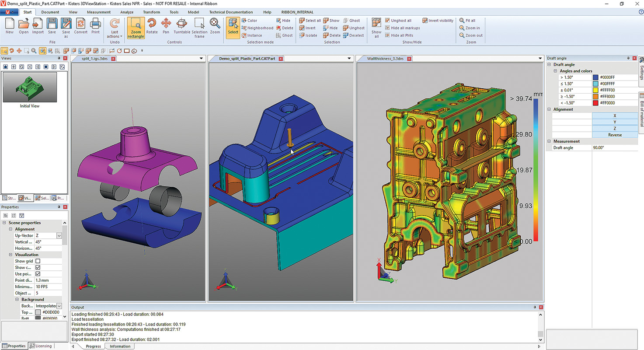Click the Isolate selection icon

coord(308,35)
